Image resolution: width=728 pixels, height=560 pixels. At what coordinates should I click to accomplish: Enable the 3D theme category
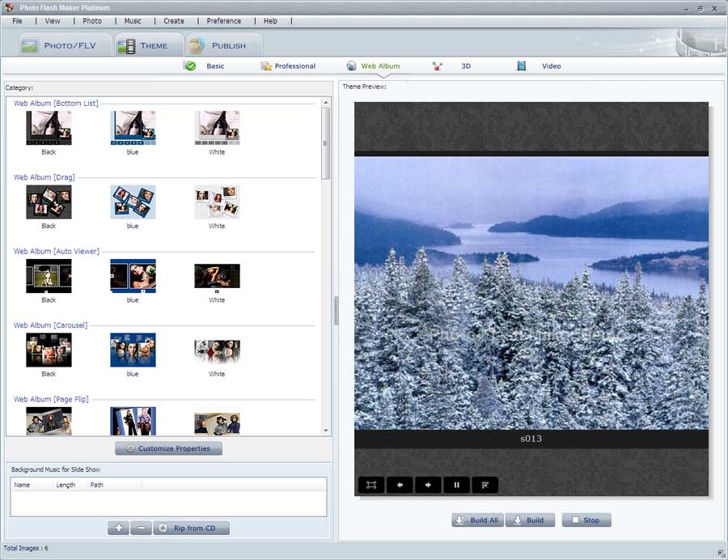[457, 66]
